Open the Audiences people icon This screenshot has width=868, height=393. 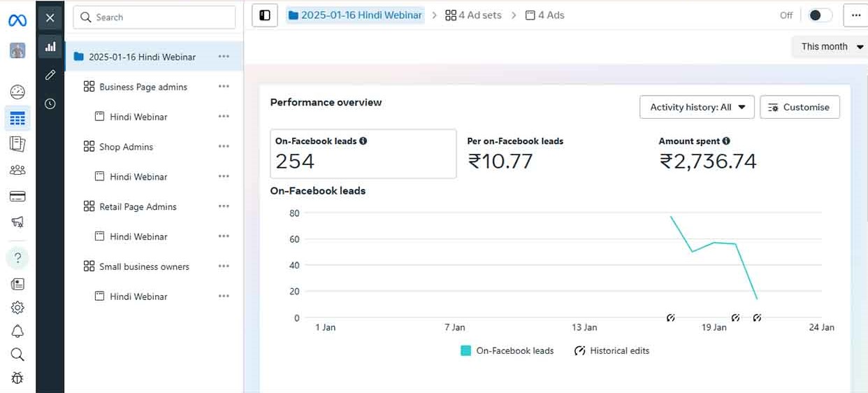17,170
